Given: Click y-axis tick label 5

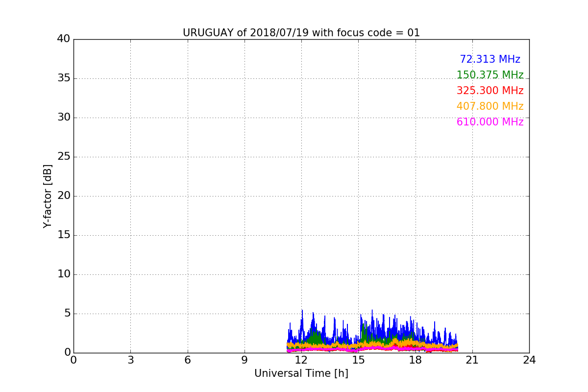Looking at the screenshot, I should (x=67, y=314).
